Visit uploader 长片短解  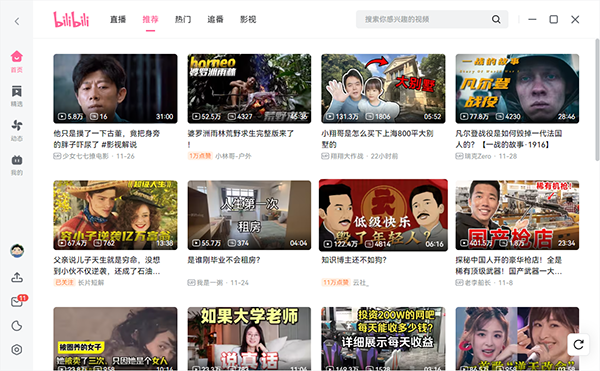[x=91, y=283]
